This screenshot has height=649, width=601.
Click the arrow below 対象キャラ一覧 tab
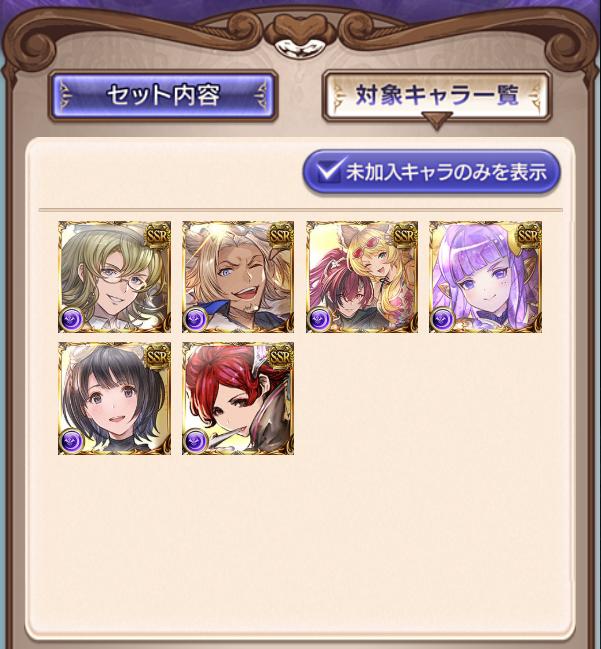(437, 120)
